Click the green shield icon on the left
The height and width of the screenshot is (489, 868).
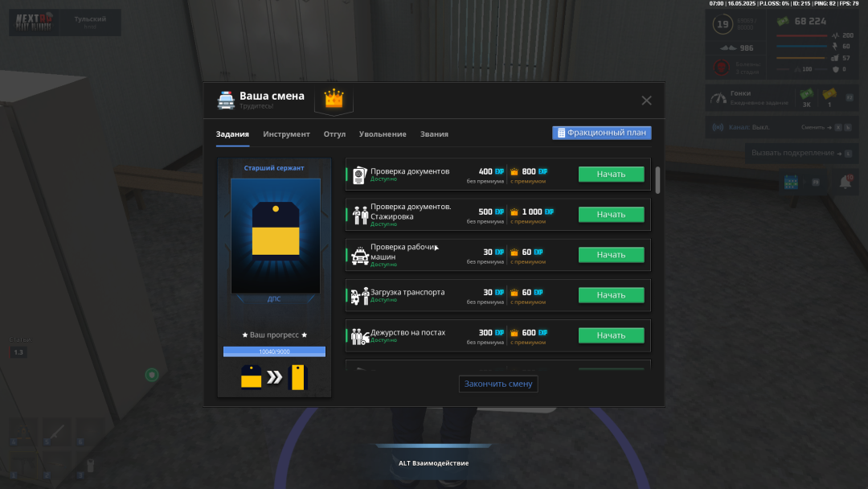152,376
